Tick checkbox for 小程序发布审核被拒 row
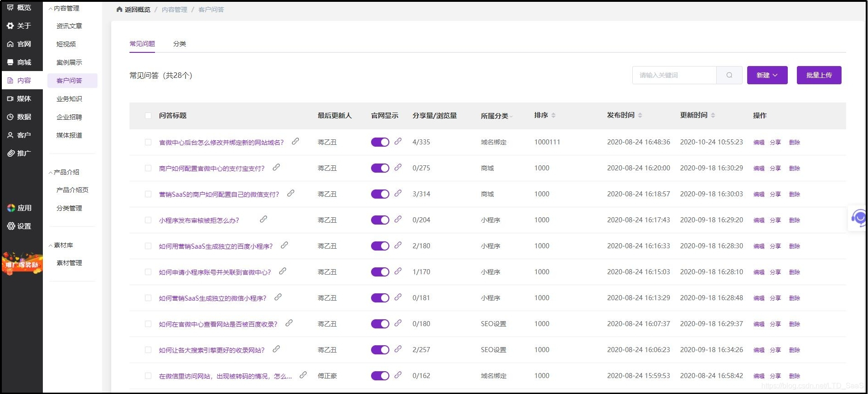Image resolution: width=868 pixels, height=394 pixels. [148, 220]
